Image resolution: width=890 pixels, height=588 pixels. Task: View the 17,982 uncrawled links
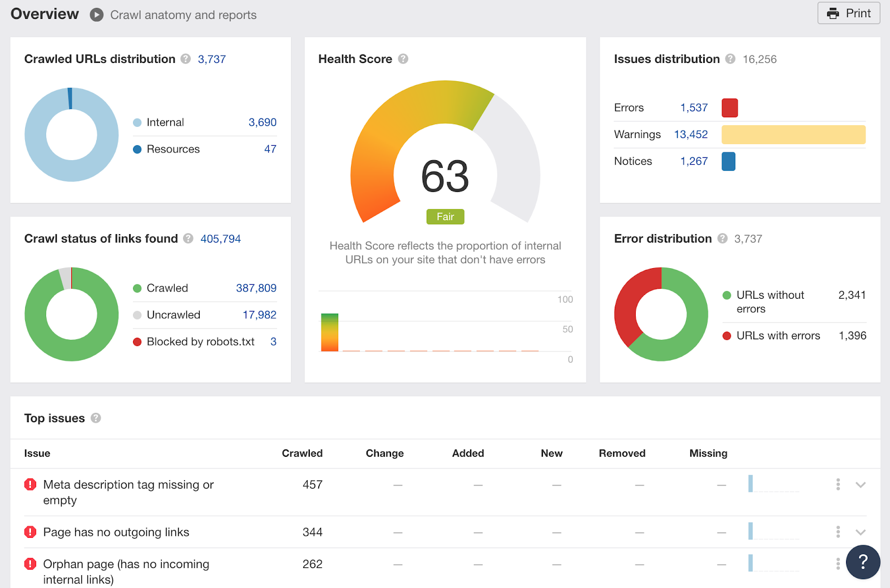pyautogui.click(x=260, y=315)
